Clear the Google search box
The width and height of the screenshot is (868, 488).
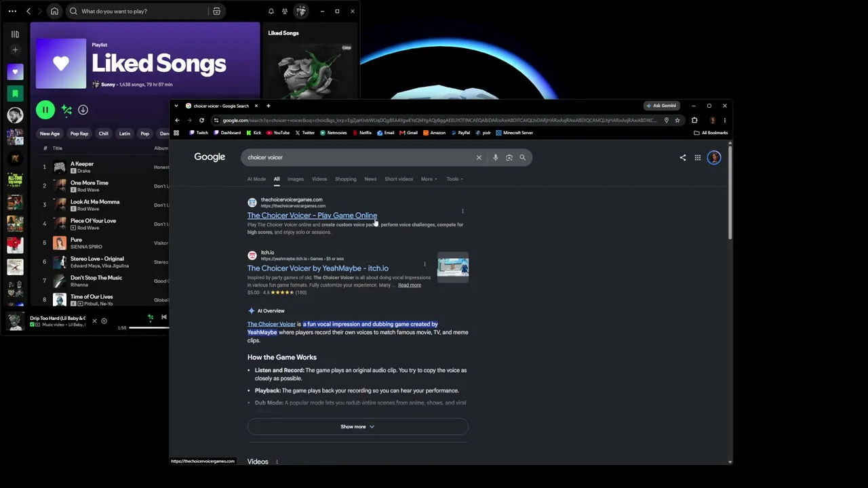point(479,157)
